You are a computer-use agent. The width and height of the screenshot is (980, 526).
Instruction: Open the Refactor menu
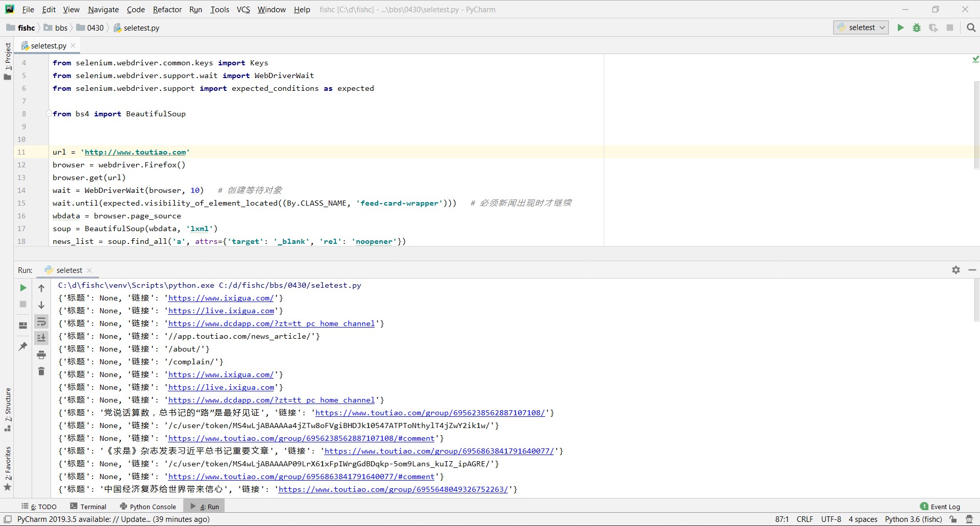(167, 9)
